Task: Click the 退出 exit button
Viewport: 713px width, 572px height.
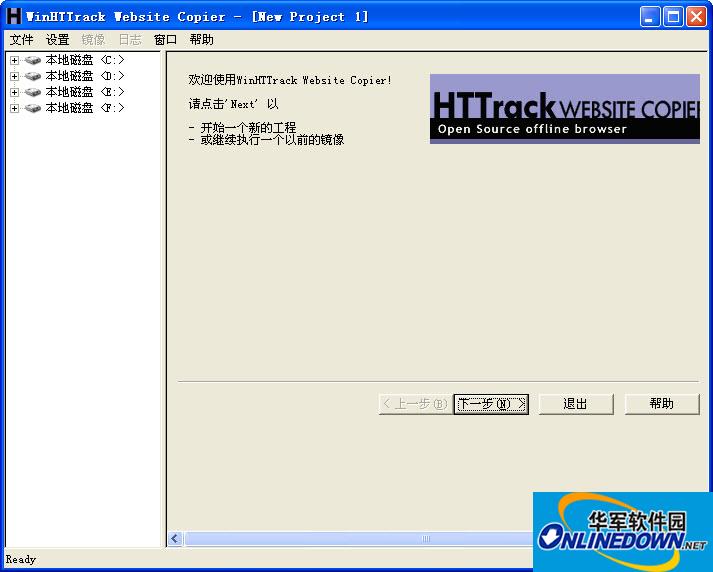Action: [x=576, y=404]
